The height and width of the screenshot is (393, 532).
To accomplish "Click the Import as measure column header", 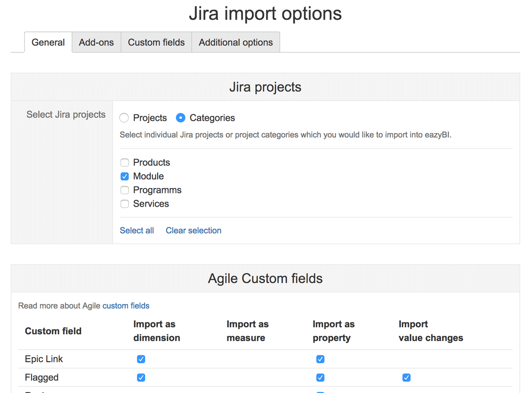I will point(248,331).
